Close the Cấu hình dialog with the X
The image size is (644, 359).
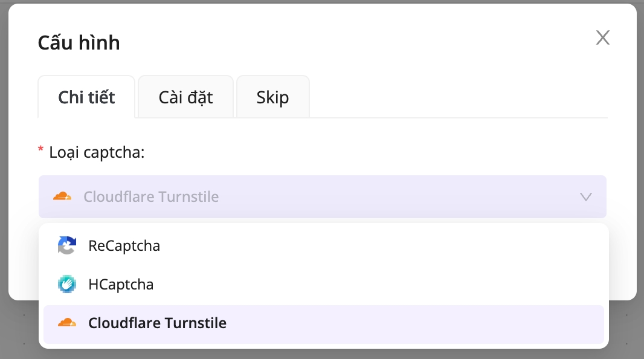602,38
